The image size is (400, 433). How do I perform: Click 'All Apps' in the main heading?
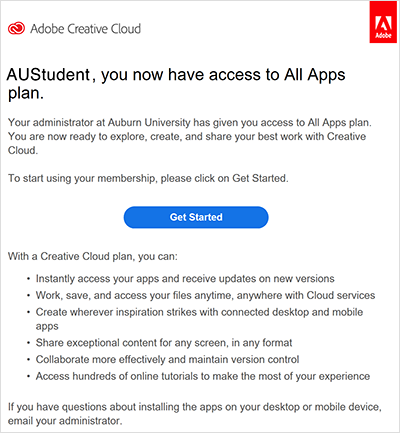pyautogui.click(x=315, y=75)
